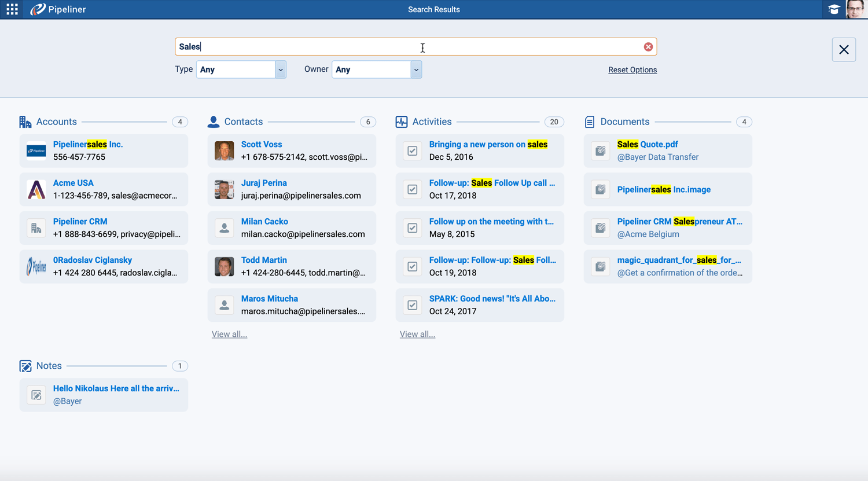Toggle checkbox for Oct 17, 2018 follow-up activity
Viewport: 868px width, 481px height.
(413, 189)
